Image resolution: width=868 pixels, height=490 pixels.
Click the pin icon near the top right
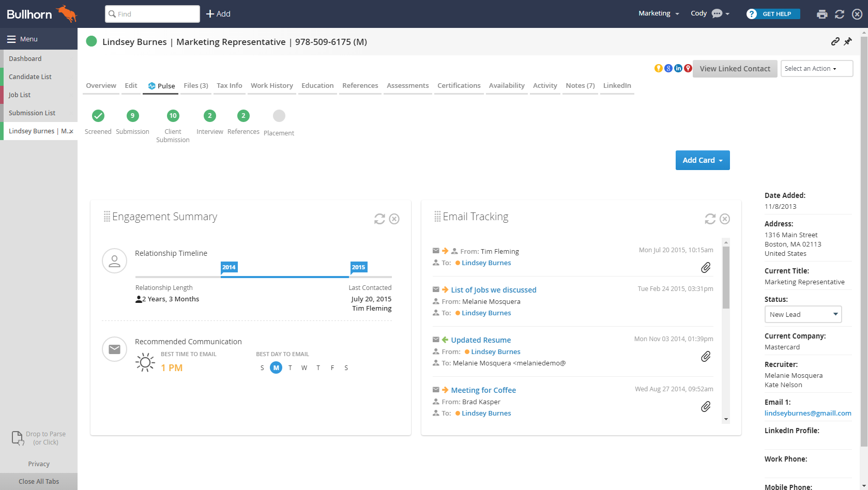[x=848, y=41]
